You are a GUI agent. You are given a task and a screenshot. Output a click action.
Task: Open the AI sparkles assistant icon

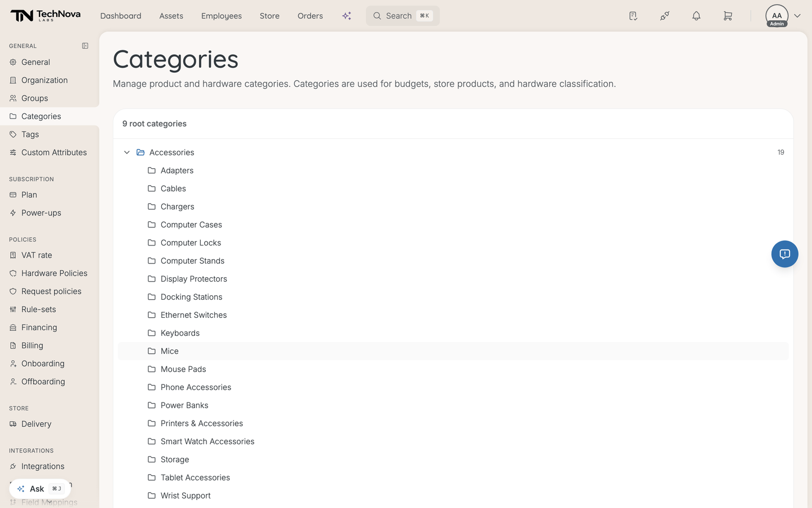pos(347,16)
